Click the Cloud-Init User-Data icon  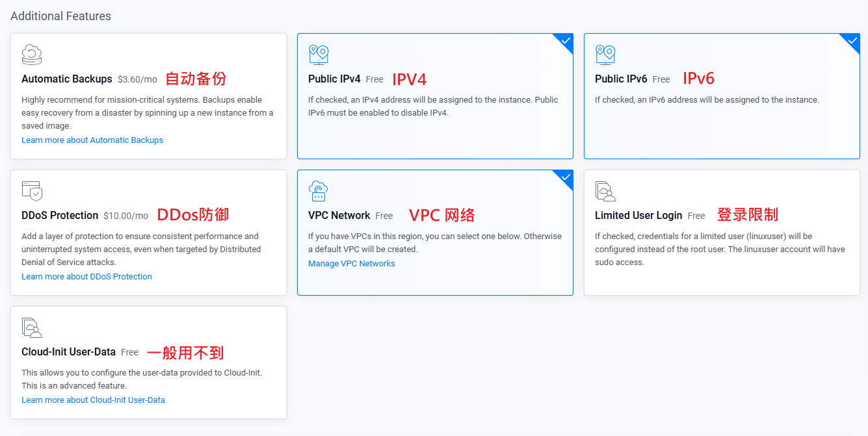click(x=32, y=327)
